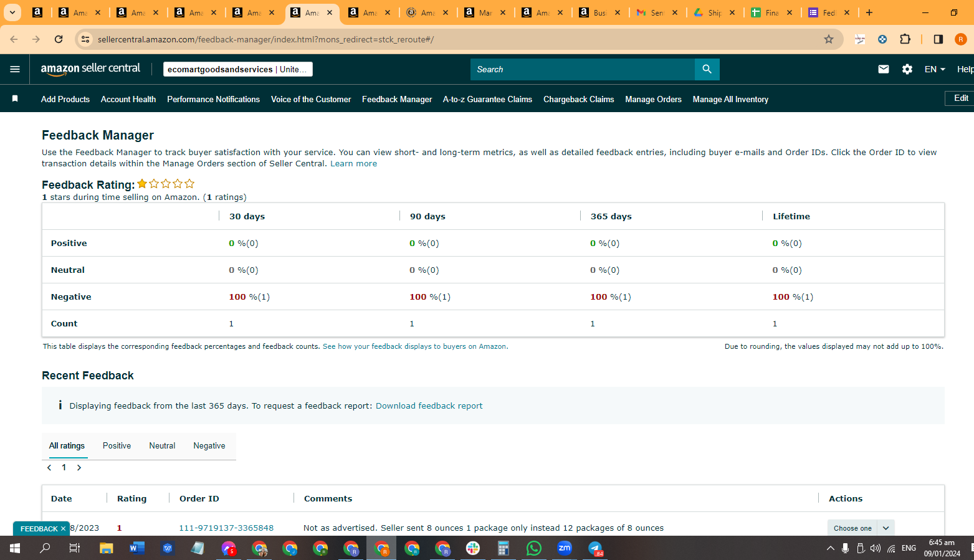Click the Amazon Seller Central logo
The image size is (974, 560).
[x=90, y=69]
